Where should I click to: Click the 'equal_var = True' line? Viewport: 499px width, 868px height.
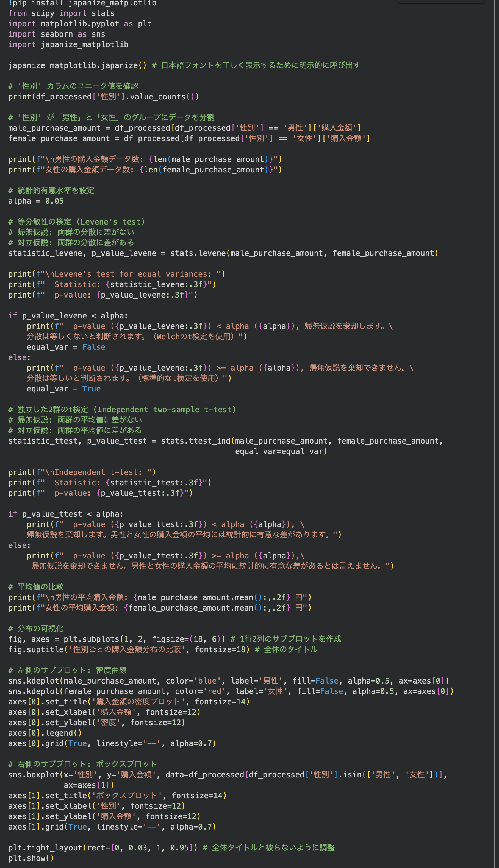click(x=63, y=389)
